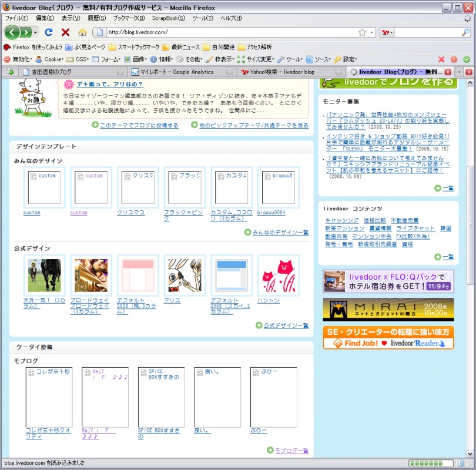Expand the URL bar history dropdown
This screenshot has height=470, width=476.
(x=371, y=32)
